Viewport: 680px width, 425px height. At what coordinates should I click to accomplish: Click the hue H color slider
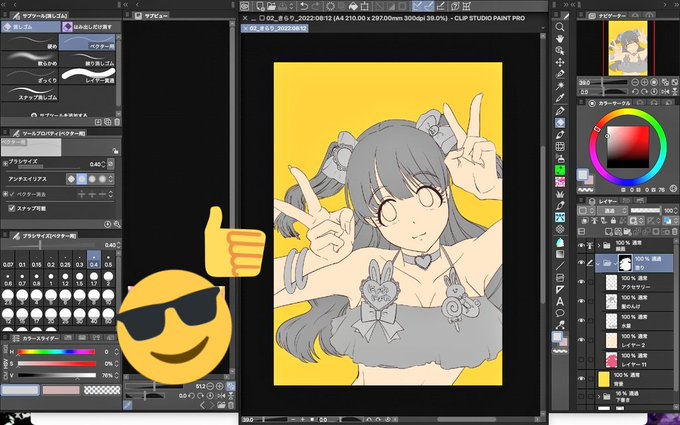56,352
